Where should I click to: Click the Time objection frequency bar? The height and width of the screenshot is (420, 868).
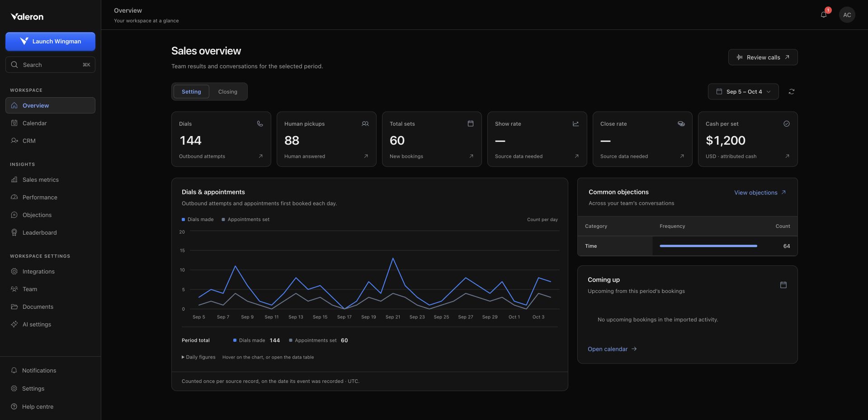click(x=708, y=246)
